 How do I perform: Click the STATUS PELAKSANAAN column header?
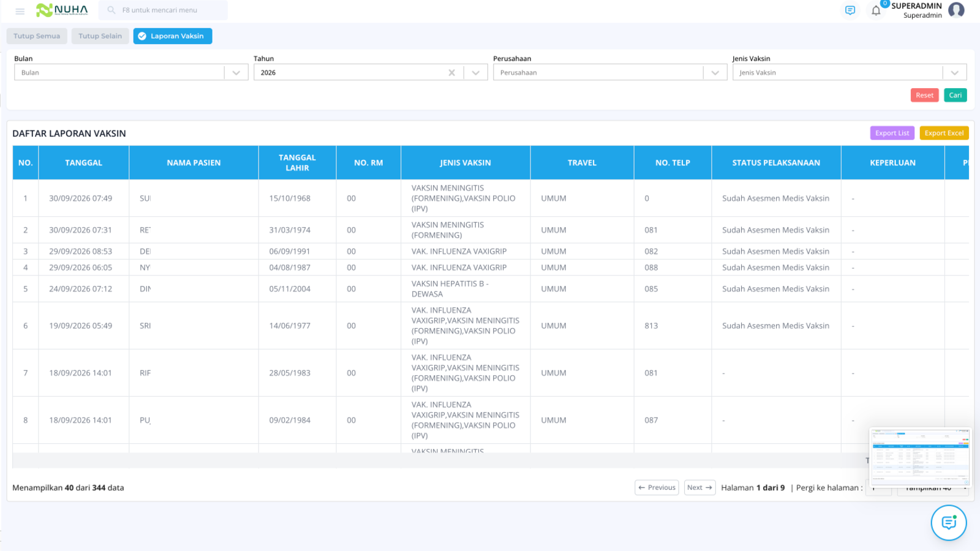coord(776,163)
